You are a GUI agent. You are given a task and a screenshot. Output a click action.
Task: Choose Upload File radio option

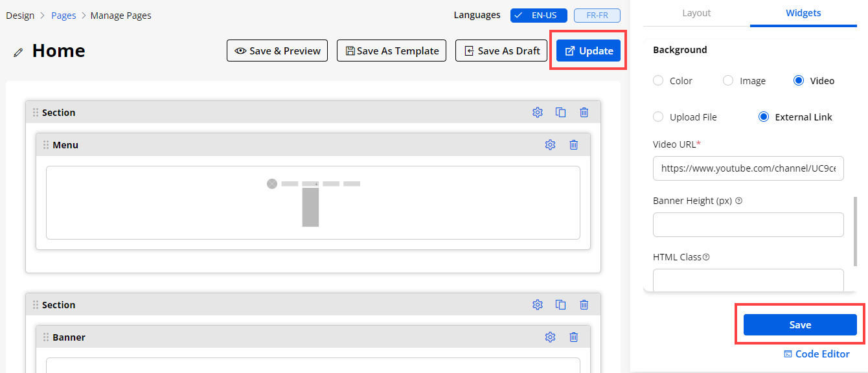click(x=658, y=117)
